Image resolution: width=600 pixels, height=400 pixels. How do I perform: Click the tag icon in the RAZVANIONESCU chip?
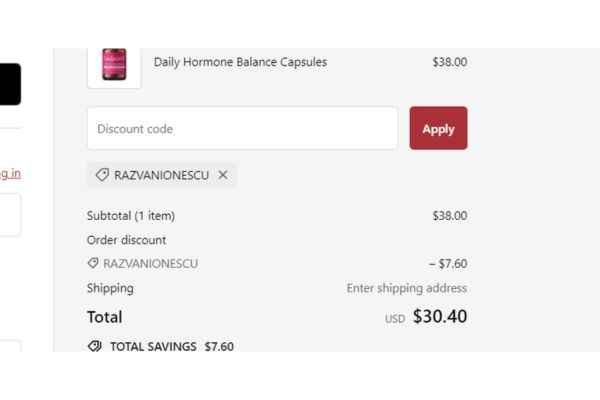pos(102,175)
